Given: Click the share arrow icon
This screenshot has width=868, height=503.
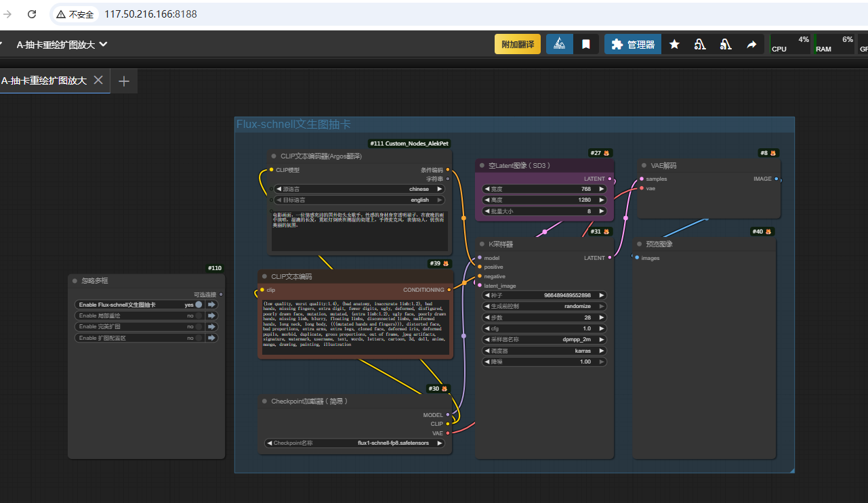Looking at the screenshot, I should pyautogui.click(x=751, y=45).
